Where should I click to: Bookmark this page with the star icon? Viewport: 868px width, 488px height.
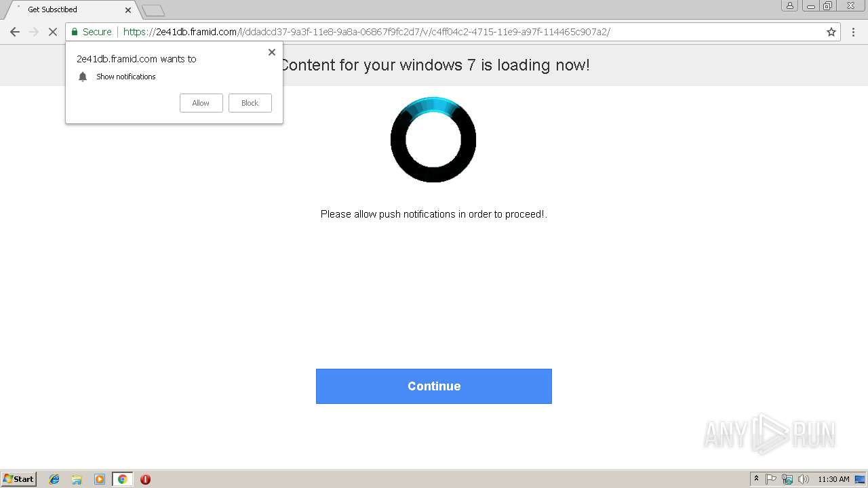click(831, 32)
